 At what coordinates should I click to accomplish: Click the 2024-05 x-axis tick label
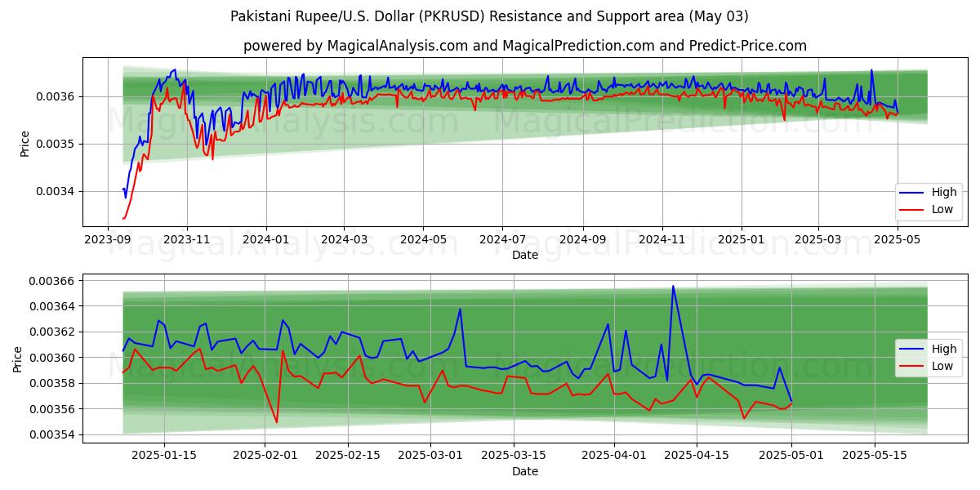click(x=423, y=238)
